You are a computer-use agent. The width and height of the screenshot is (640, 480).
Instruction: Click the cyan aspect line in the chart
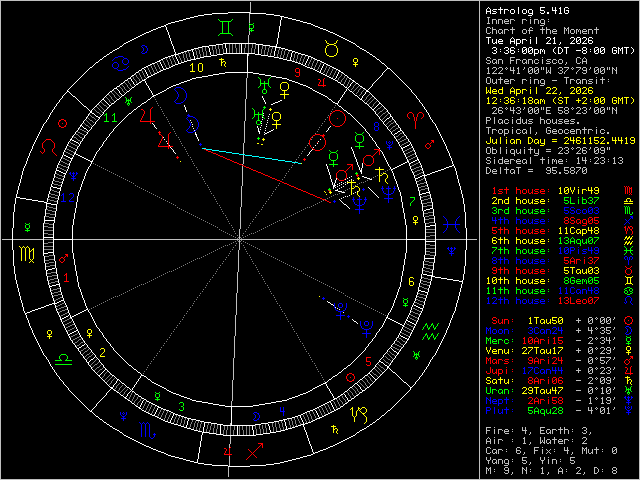tap(252, 154)
